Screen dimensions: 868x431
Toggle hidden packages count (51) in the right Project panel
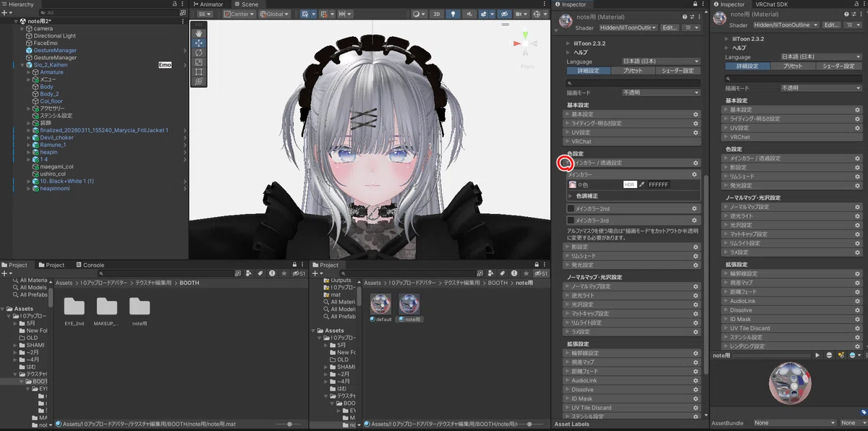(540, 274)
